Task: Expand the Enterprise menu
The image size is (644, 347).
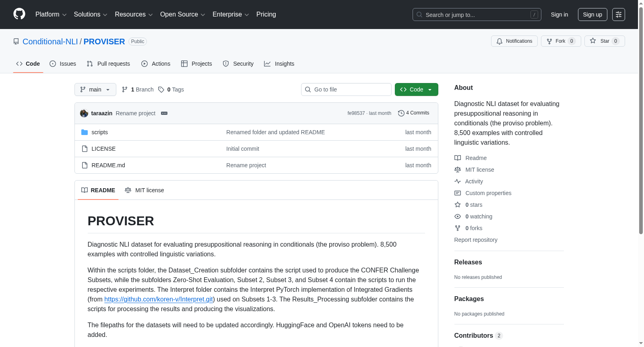Action: pyautogui.click(x=231, y=15)
